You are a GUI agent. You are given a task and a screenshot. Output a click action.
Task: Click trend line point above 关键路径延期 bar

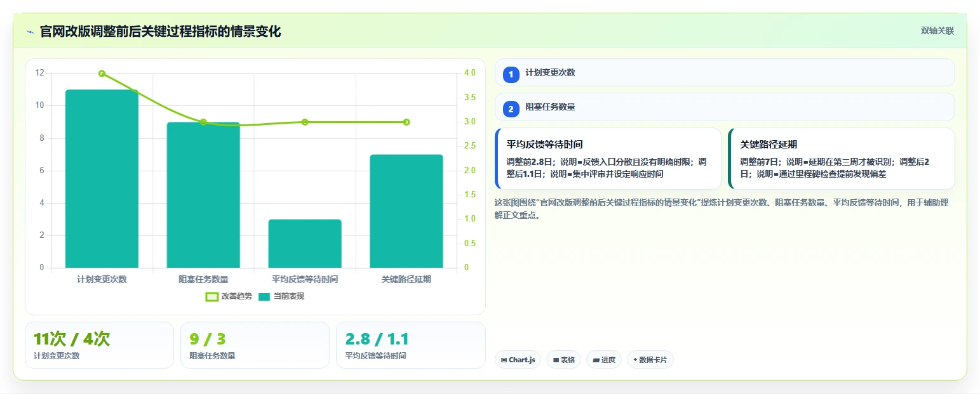406,122
